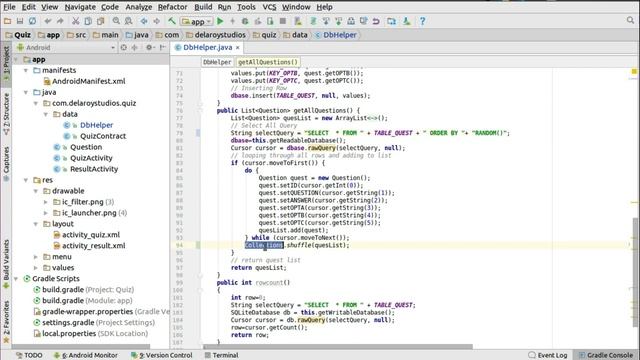Toggle the TODO tool window
Screen dimensions: 640x360
(x=29, y=355)
